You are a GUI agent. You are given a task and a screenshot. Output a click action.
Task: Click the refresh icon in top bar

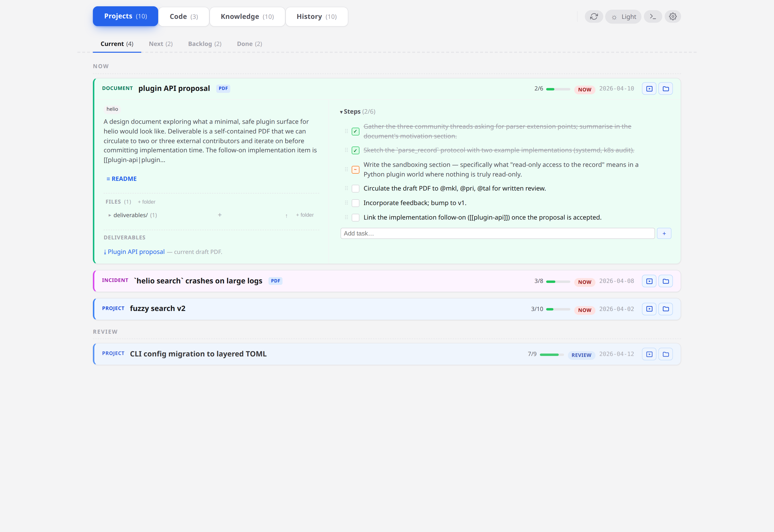point(594,17)
